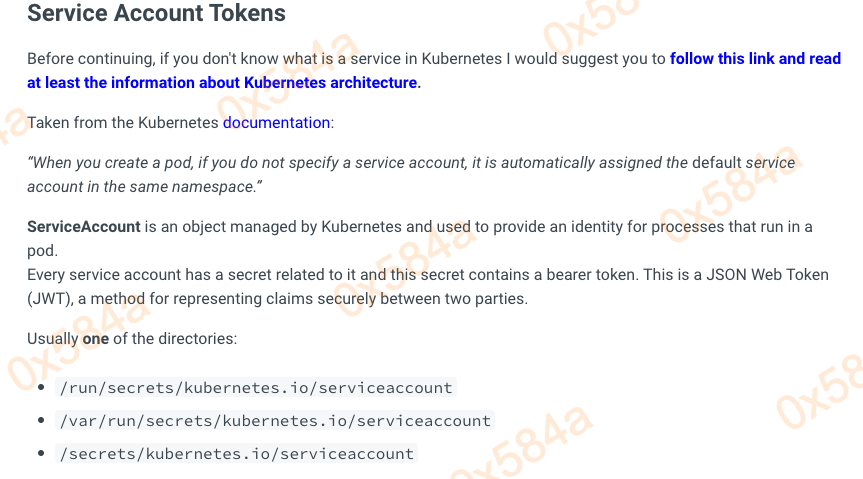Viewport: 863px width, 479px height.
Task: Open the "follow this link and read" hyperlink
Action: (x=755, y=59)
